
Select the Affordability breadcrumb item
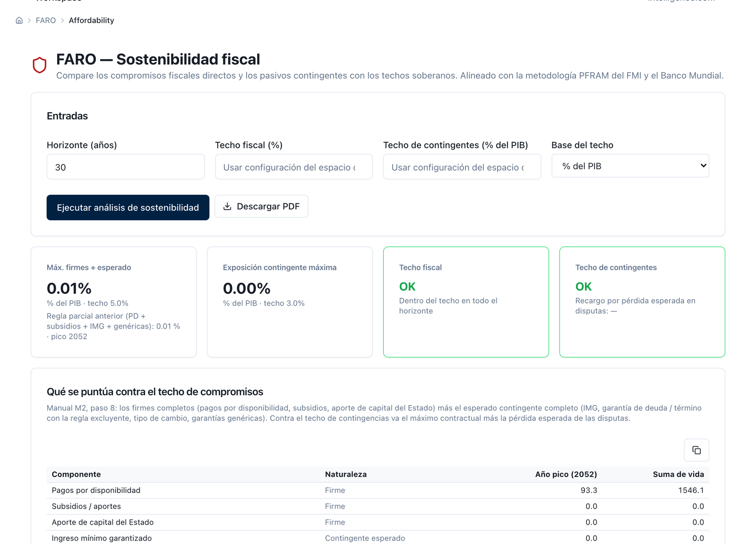pyautogui.click(x=92, y=20)
